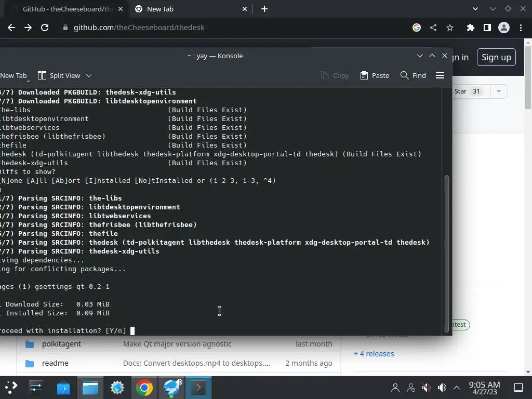Open the + 4 releases link

coord(374,353)
